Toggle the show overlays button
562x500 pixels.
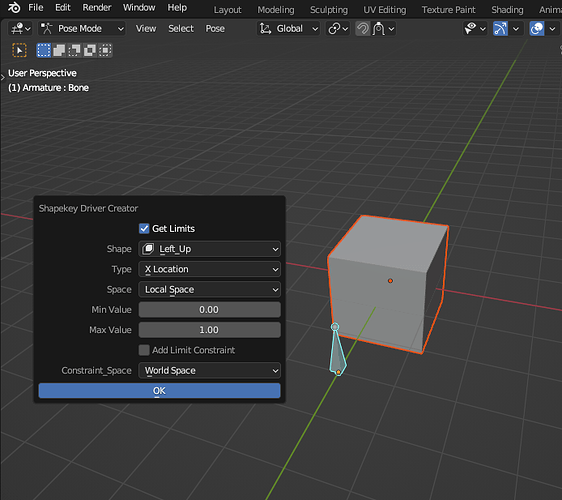click(x=537, y=29)
